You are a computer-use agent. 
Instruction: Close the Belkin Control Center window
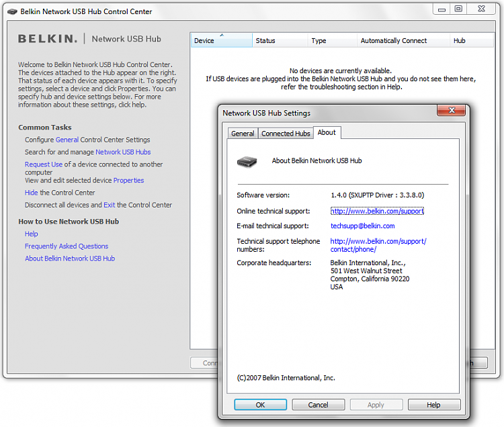(481, 9)
